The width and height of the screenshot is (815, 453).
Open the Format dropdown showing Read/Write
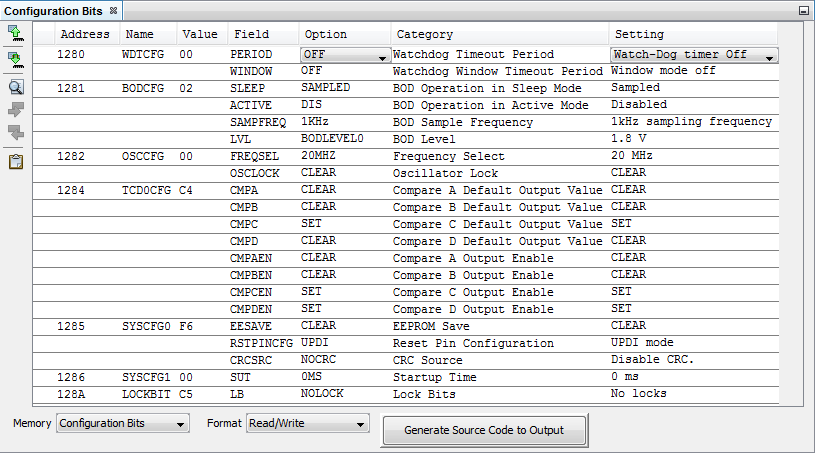coord(308,424)
